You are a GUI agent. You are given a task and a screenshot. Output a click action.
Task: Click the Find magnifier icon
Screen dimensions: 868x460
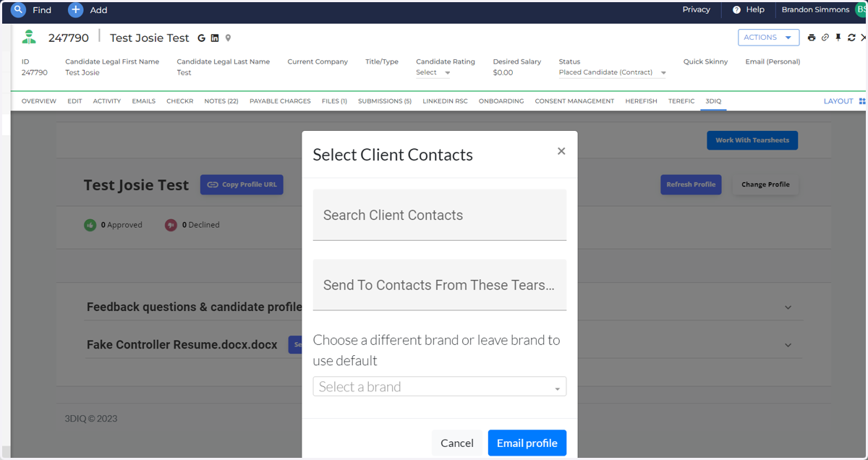18,10
